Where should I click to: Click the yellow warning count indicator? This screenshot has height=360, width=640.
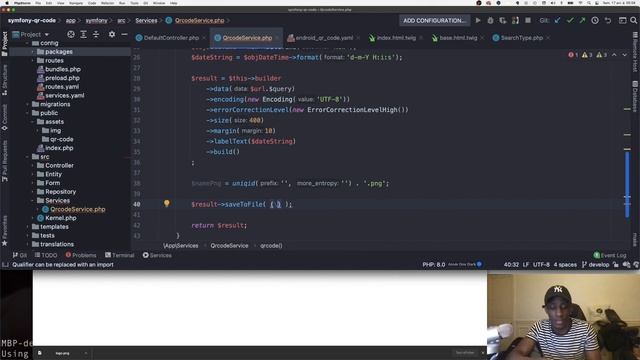click(587, 55)
